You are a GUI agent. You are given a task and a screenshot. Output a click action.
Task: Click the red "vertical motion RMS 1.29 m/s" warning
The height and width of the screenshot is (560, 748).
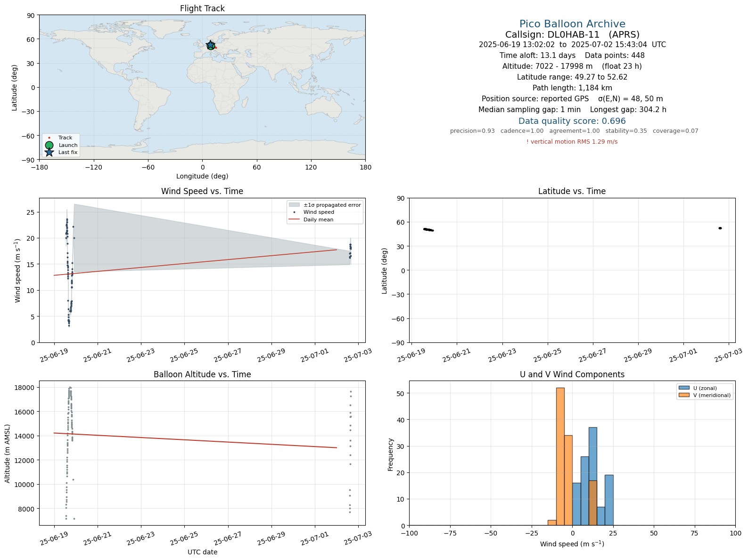point(572,142)
